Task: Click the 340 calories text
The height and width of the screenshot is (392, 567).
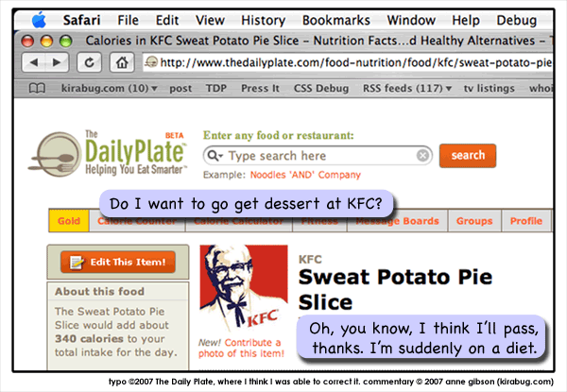Action: (x=89, y=338)
